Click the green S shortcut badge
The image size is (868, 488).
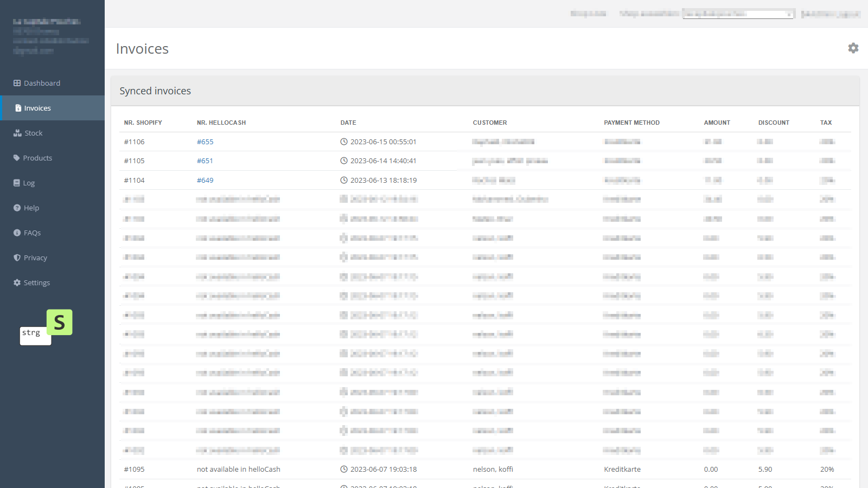(x=60, y=322)
